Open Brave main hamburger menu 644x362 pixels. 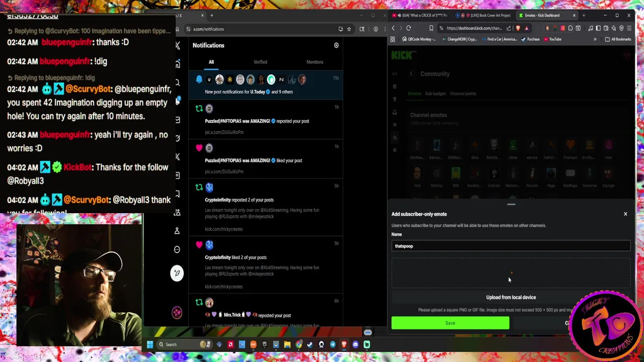point(629,28)
